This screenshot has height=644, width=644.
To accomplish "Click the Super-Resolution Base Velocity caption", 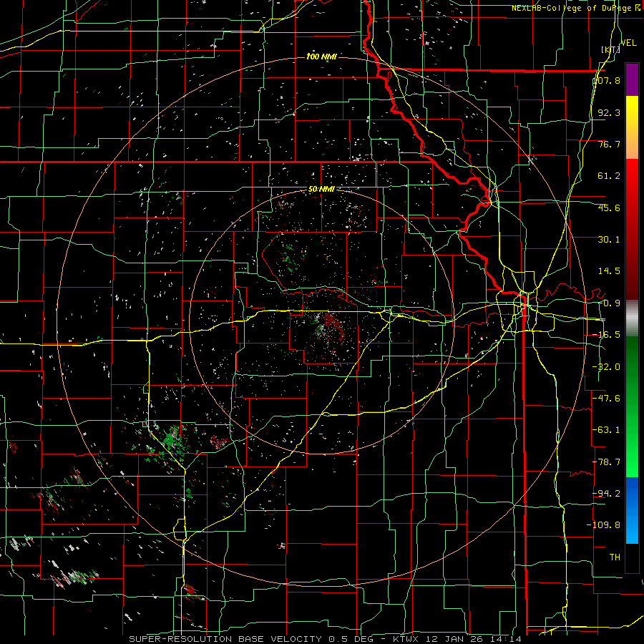I will [x=326, y=639].
